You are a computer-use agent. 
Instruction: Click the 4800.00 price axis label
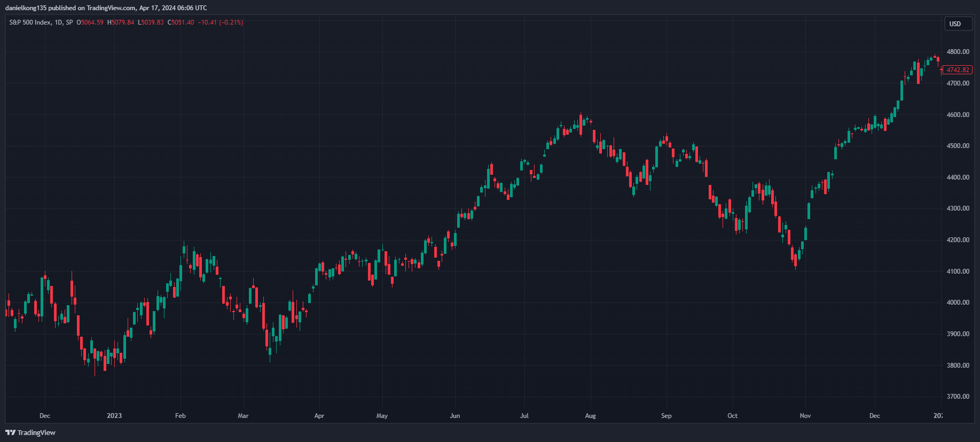pos(958,52)
